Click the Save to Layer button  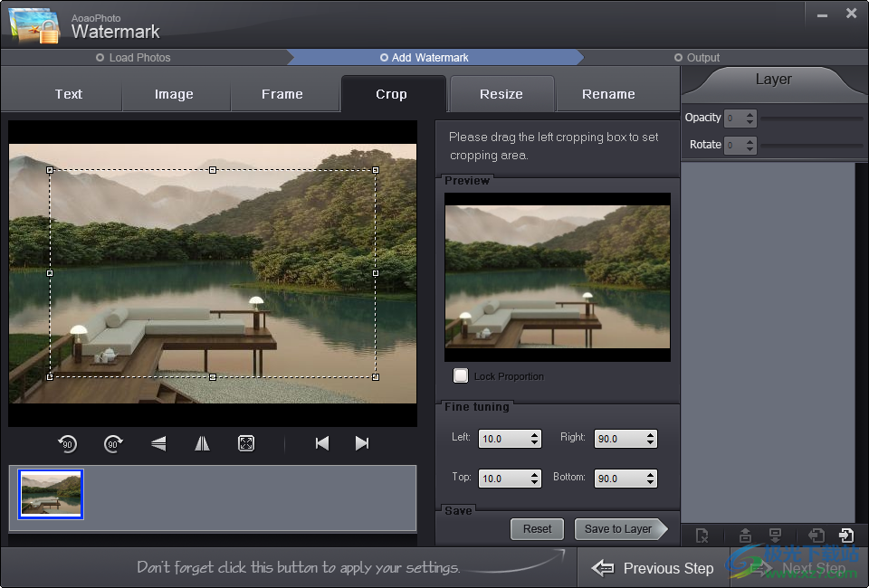[x=621, y=529]
